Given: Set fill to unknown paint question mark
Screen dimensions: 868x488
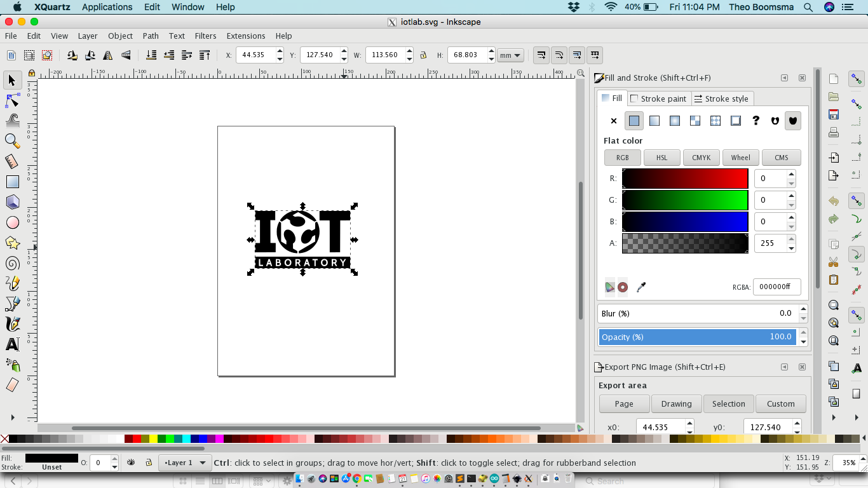Looking at the screenshot, I should pyautogui.click(x=756, y=121).
